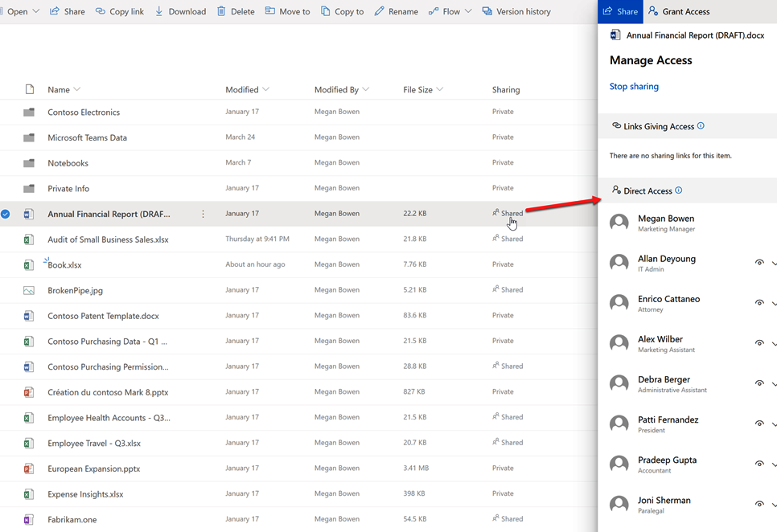The image size is (777, 532).
Task: Click the Move to icon
Action: click(269, 10)
